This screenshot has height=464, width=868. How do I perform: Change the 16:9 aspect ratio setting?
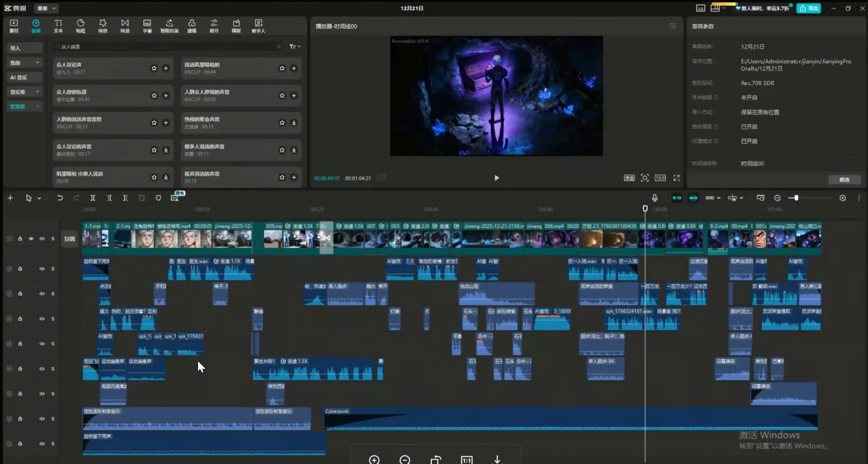click(x=660, y=178)
